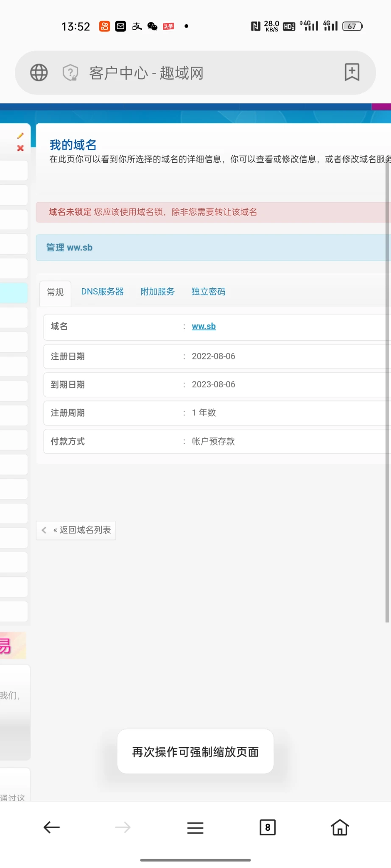
Task: Open the browser hamburger menu
Action: 195,827
